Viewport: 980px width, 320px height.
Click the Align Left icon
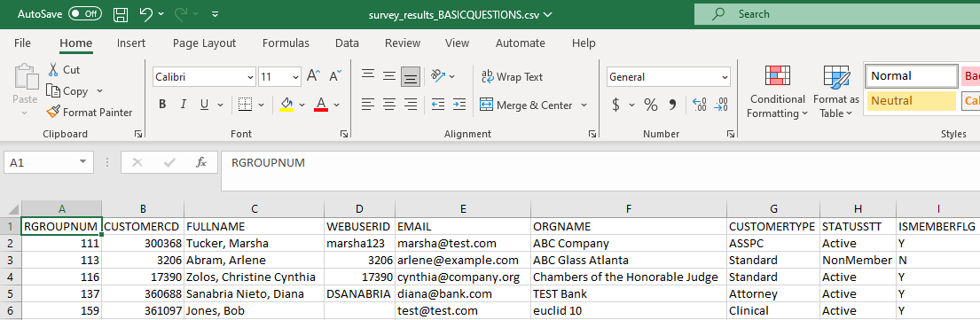[x=368, y=105]
